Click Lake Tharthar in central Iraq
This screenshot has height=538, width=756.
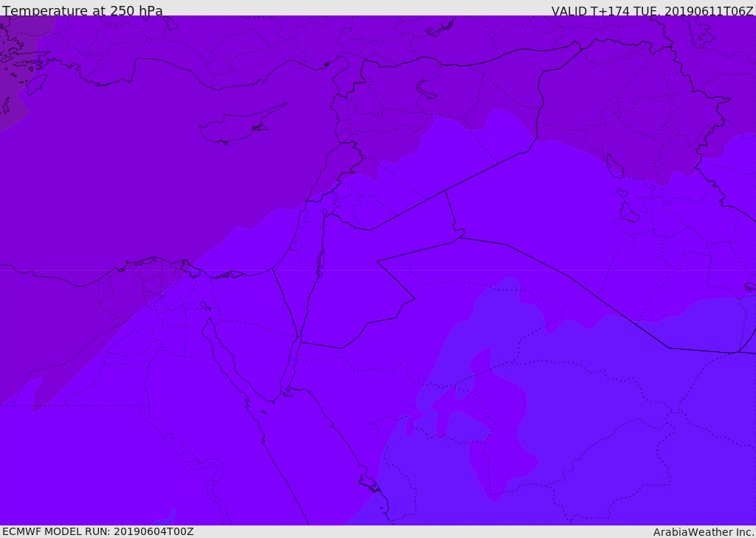click(614, 167)
